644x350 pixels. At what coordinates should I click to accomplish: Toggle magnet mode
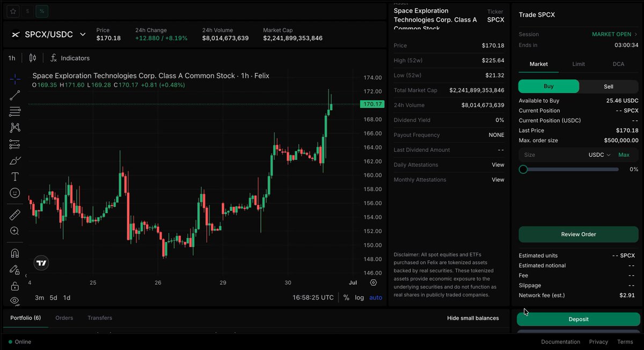[15, 253]
